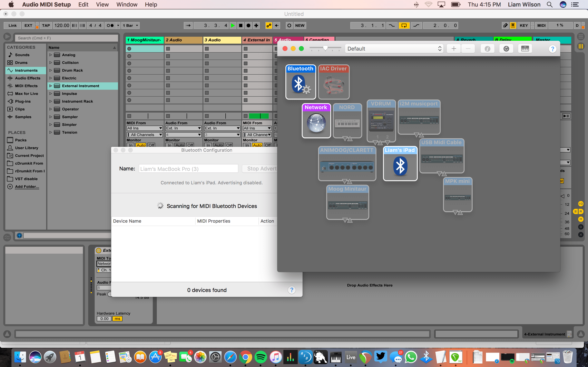Click the Moog Minitaur device icon

(x=347, y=203)
